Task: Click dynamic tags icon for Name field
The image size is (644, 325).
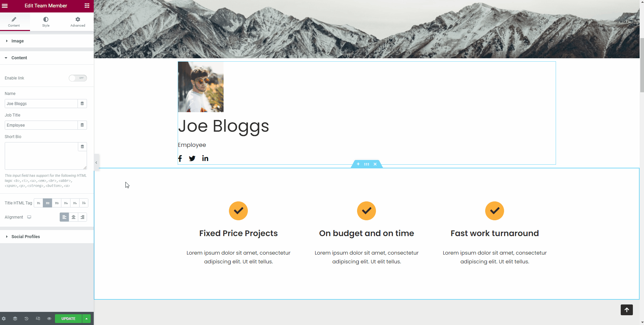Action: [x=82, y=104]
